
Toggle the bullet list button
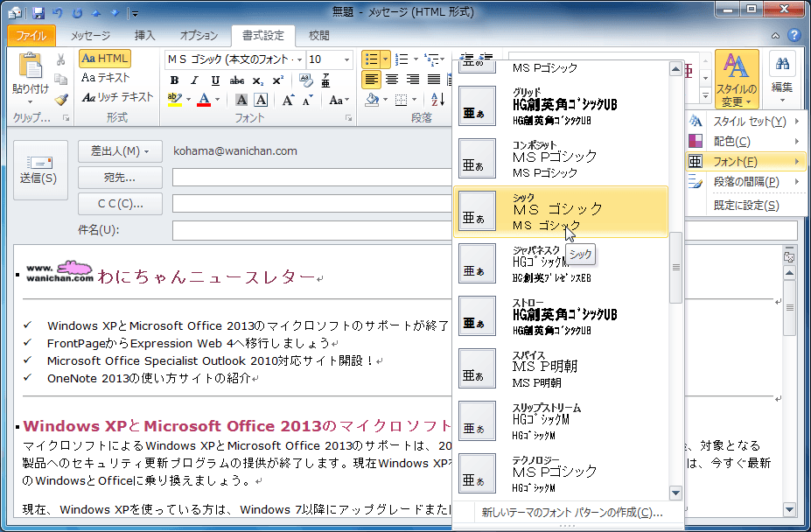[371, 59]
